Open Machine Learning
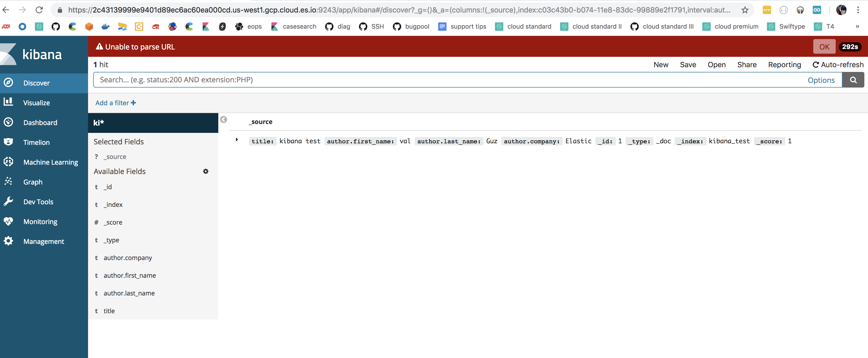868x358 pixels. click(x=51, y=162)
